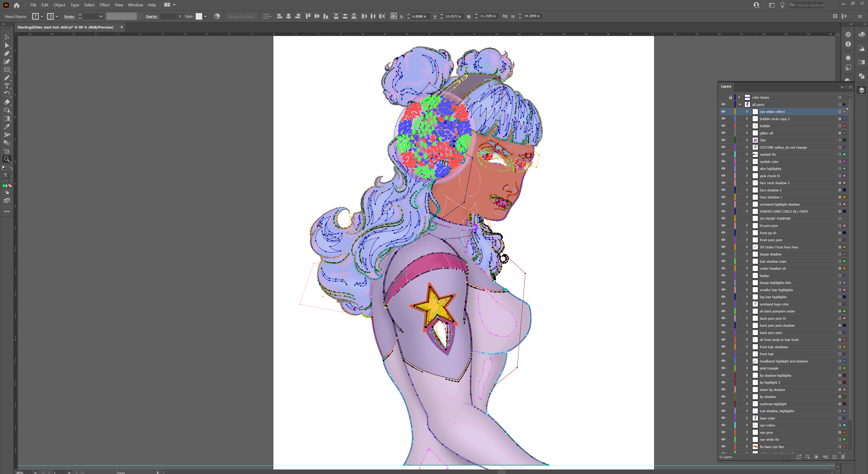Delete selection with Layers panel trash icon

tap(843, 457)
